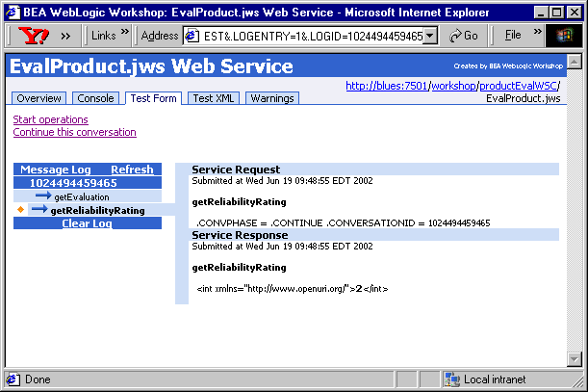
Task: Expand the Yahoo toolbar chevron
Action: [x=65, y=36]
